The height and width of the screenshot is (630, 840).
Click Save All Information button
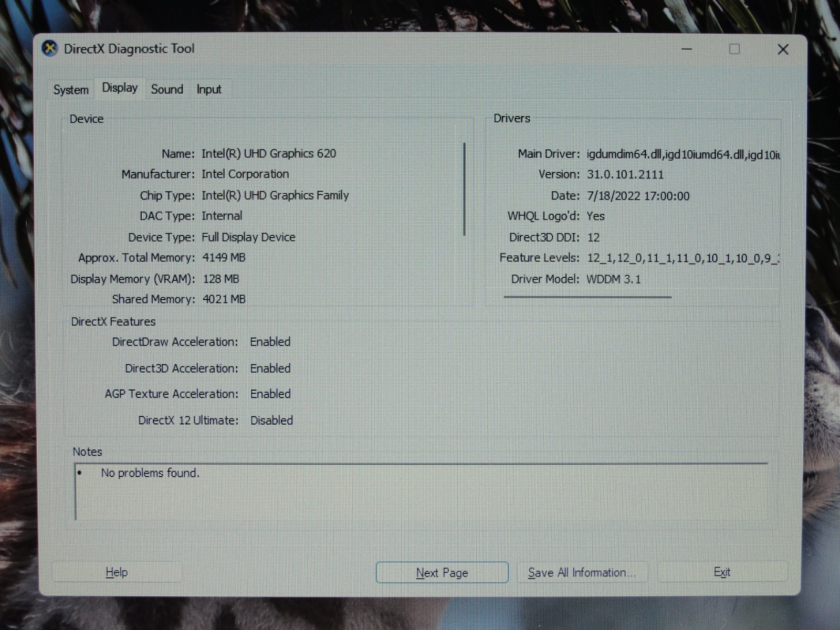tap(582, 572)
